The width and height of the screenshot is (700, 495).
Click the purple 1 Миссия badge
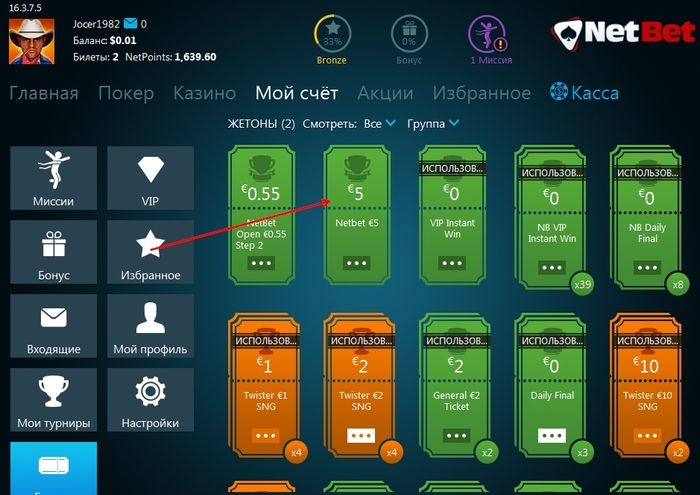490,40
